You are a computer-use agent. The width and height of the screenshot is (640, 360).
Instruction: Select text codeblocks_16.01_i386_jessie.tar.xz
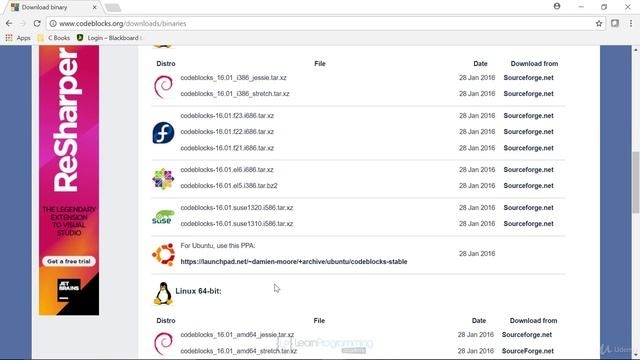[233, 78]
